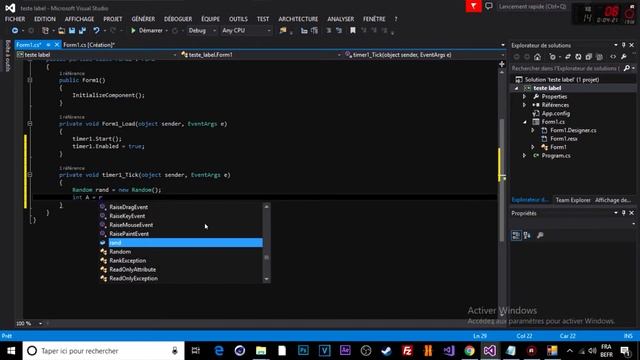The image size is (640, 360).
Task: Click the View Code icon in Solution Explorer
Action: click(613, 57)
